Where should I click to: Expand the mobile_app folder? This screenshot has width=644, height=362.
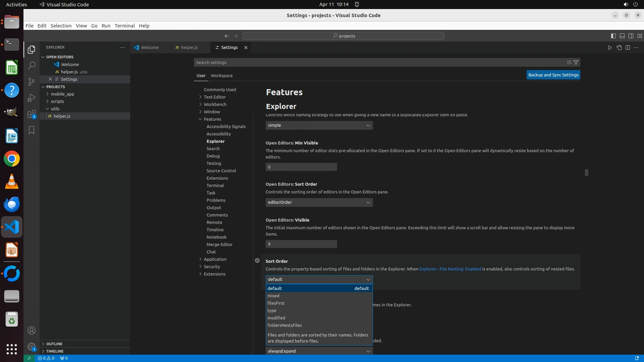tap(62, 94)
